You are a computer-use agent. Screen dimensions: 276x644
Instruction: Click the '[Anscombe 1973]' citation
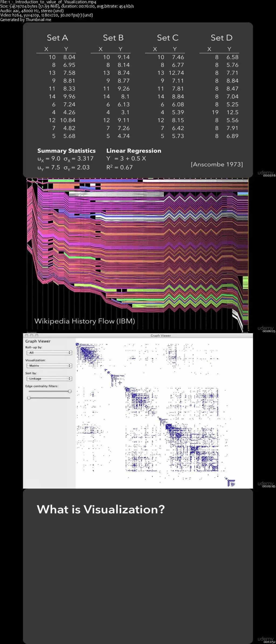(217, 164)
